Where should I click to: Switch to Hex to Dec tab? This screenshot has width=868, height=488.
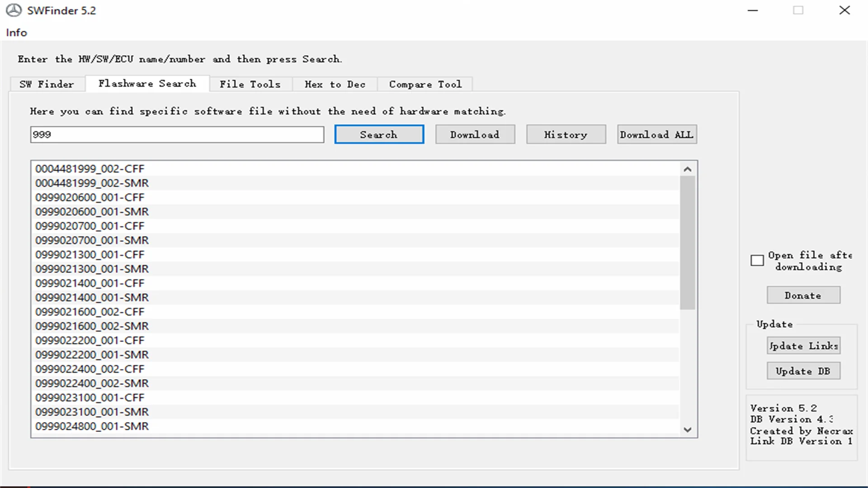(335, 84)
